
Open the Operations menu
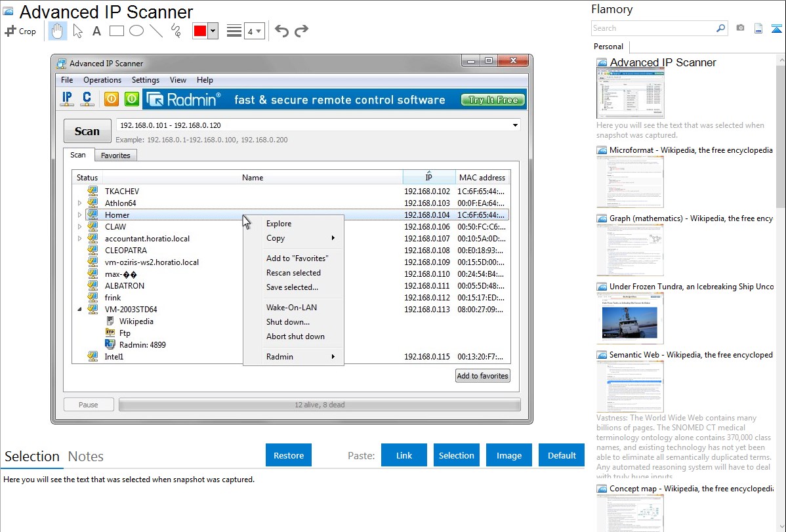coord(102,80)
